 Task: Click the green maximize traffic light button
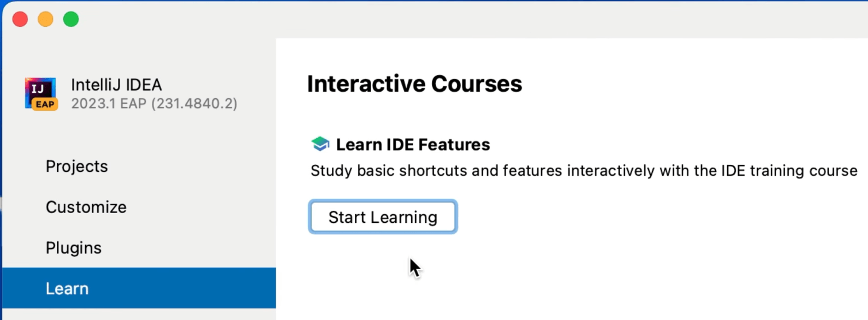tap(70, 19)
